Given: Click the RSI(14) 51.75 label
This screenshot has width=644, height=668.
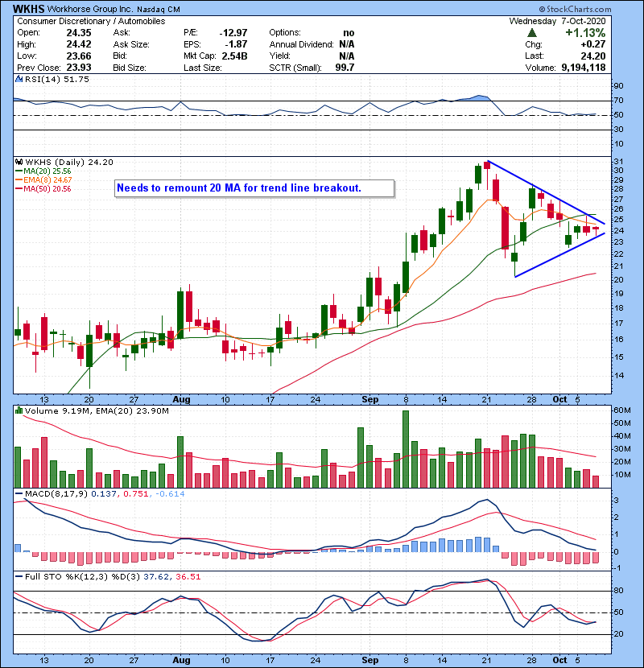Looking at the screenshot, I should [57, 79].
